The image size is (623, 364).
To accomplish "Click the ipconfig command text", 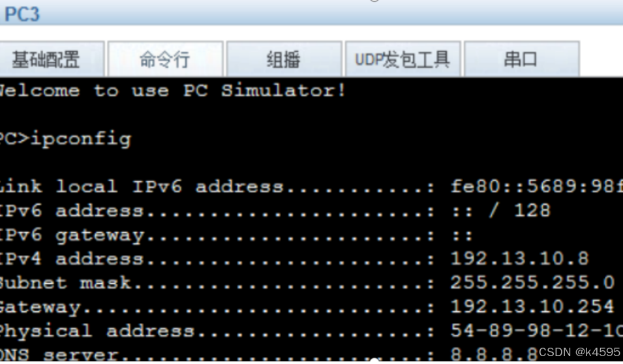I will [81, 140].
